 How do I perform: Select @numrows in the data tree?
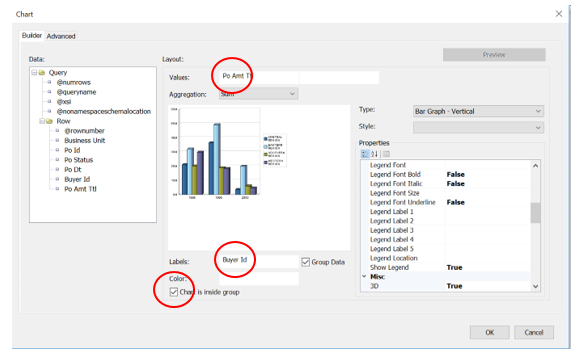click(74, 83)
